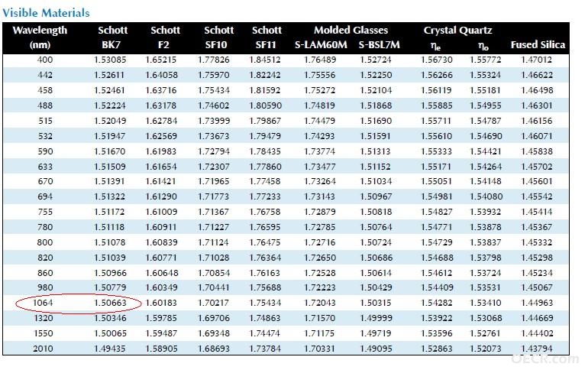Select the "Wavelength (nm)" column header

tap(40, 37)
